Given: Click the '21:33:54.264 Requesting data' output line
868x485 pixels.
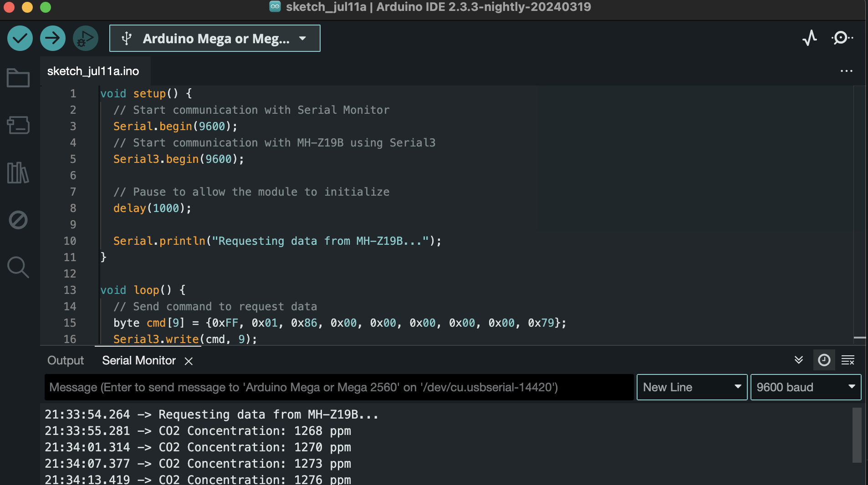Looking at the screenshot, I should tap(212, 414).
